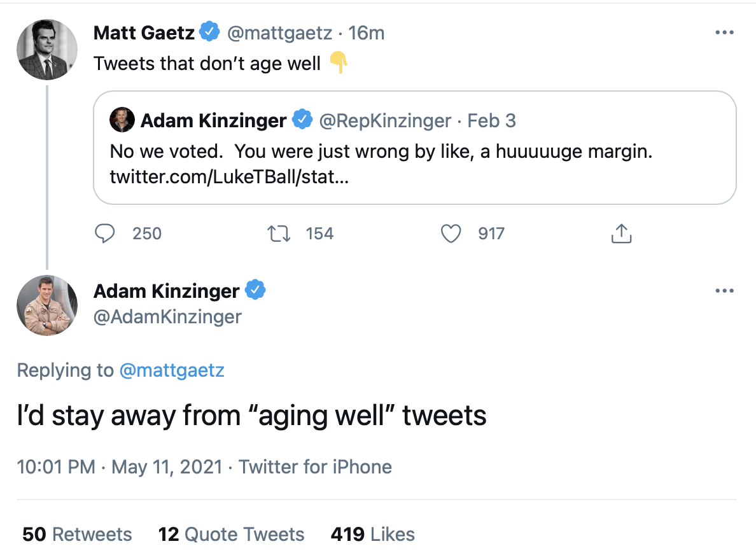
Task: Click @mattgaetz in Replying to line
Action: tap(172, 370)
